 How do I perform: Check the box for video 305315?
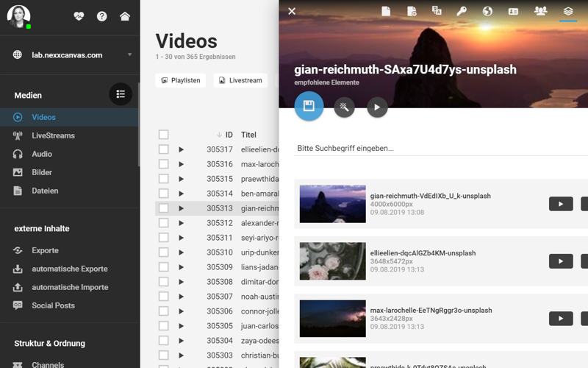point(163,179)
